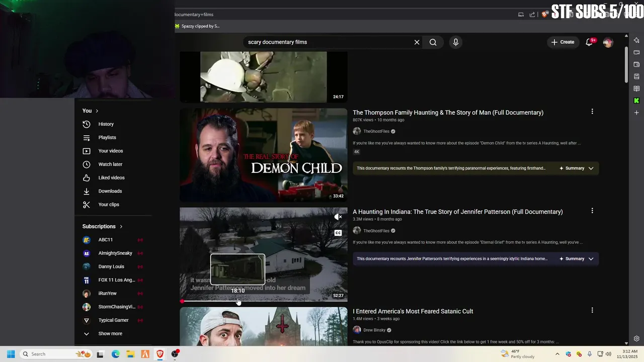Open Brave Talk camera sidebar icon
644x362 pixels.
(x=636, y=52)
